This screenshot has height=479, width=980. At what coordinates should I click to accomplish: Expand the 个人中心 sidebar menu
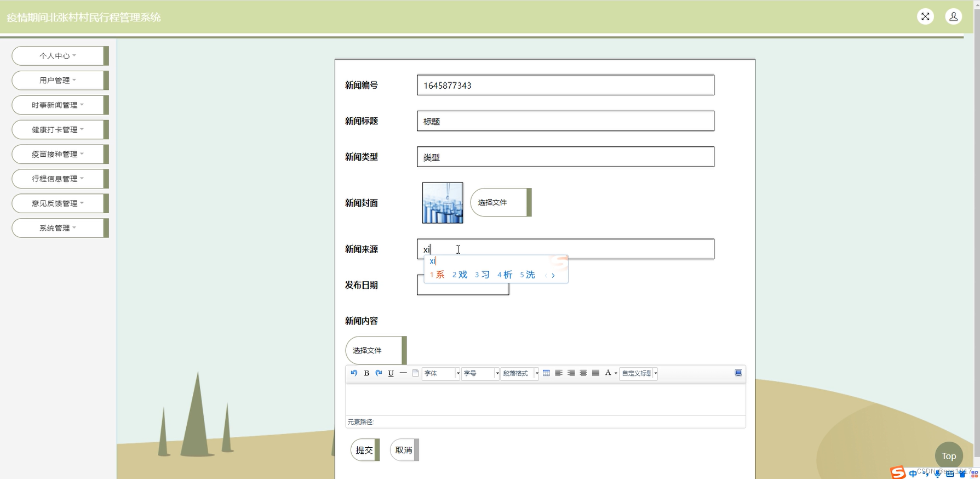point(60,56)
